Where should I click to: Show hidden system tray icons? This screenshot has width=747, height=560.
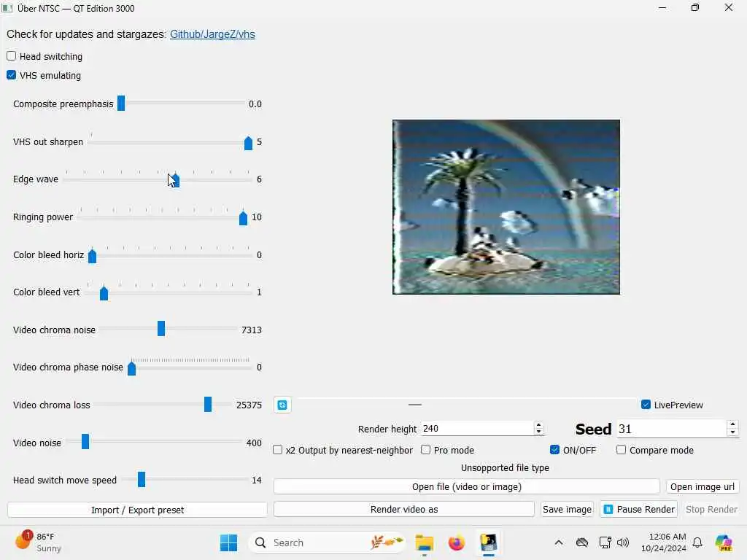pos(559,542)
